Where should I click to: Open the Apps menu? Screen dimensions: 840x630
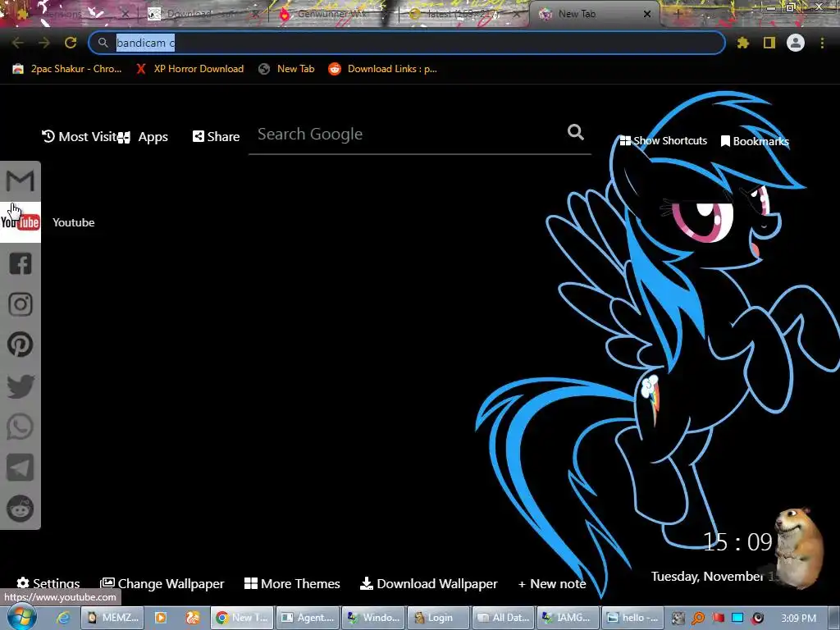click(x=144, y=137)
